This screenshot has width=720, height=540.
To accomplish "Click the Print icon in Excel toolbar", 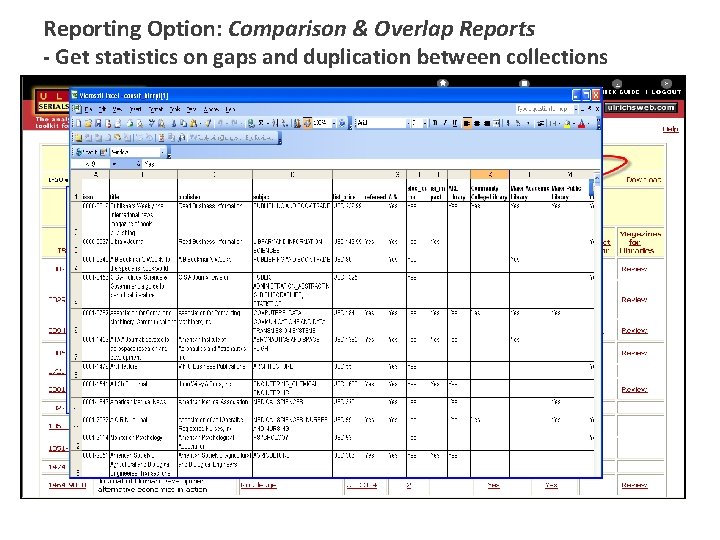I will (129, 123).
